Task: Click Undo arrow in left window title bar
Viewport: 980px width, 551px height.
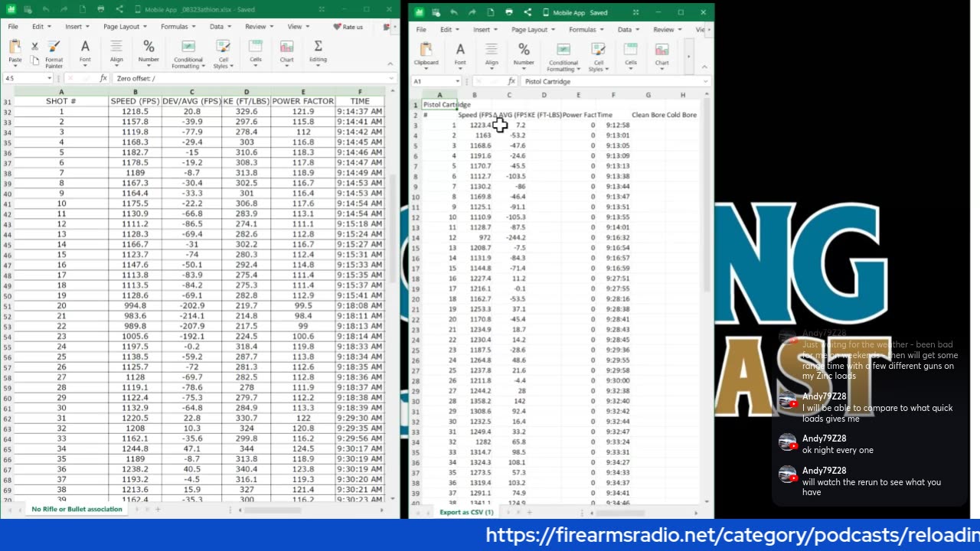Action: (x=46, y=9)
